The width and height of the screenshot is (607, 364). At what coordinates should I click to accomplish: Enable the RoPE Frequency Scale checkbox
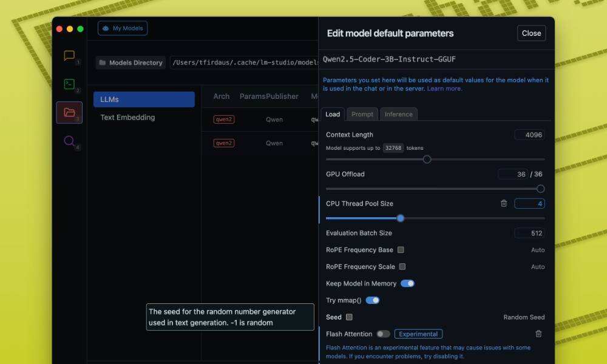coord(402,267)
